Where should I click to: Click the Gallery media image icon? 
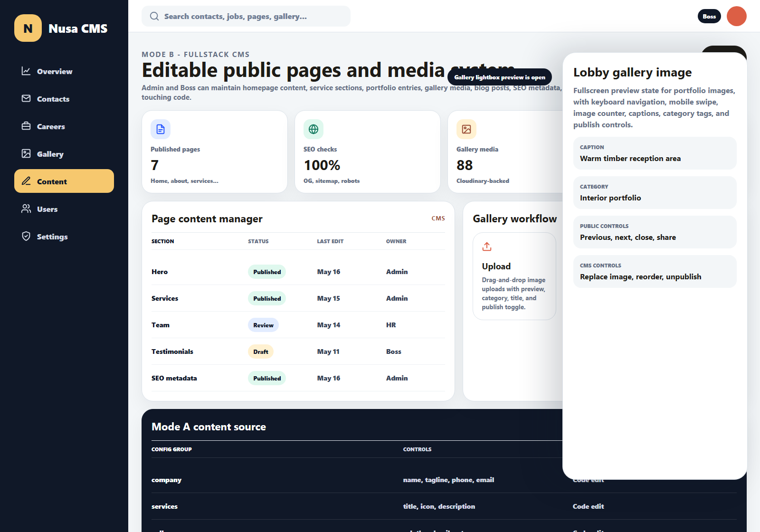[x=466, y=129]
